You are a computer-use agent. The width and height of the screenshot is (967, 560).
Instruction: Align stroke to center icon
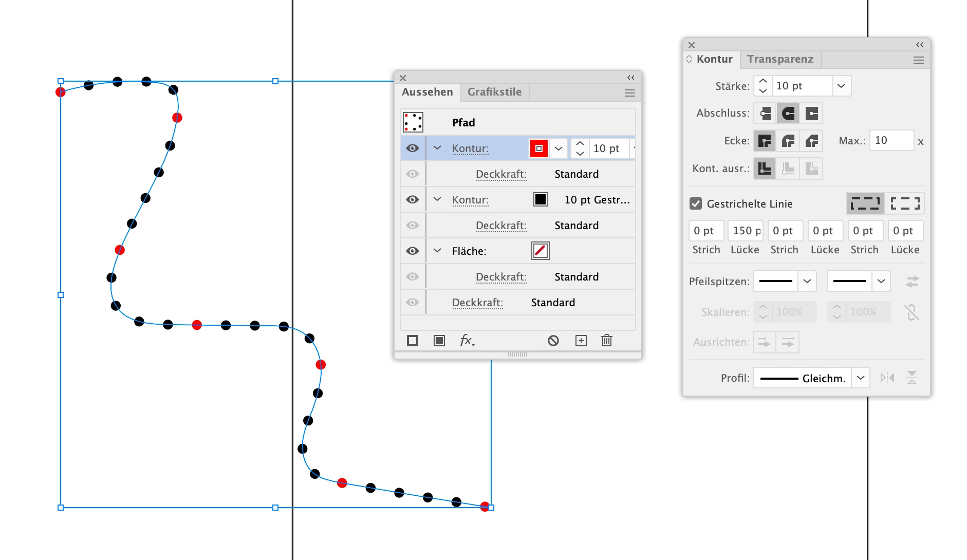[765, 169]
